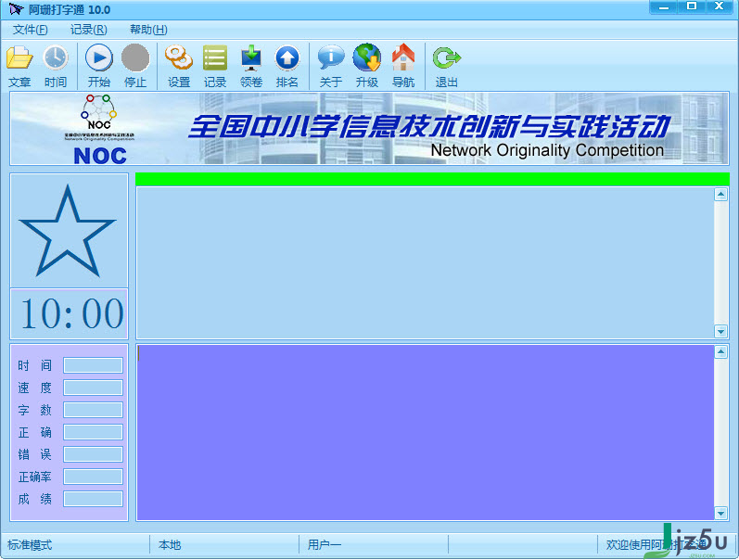Click the green progress bar
The width and height of the screenshot is (739, 560).
(x=432, y=179)
